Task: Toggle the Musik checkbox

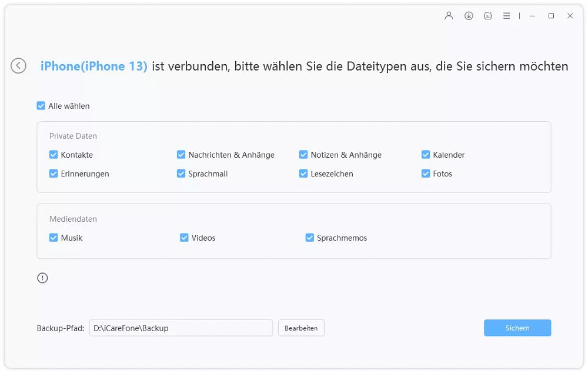Action: coord(54,238)
